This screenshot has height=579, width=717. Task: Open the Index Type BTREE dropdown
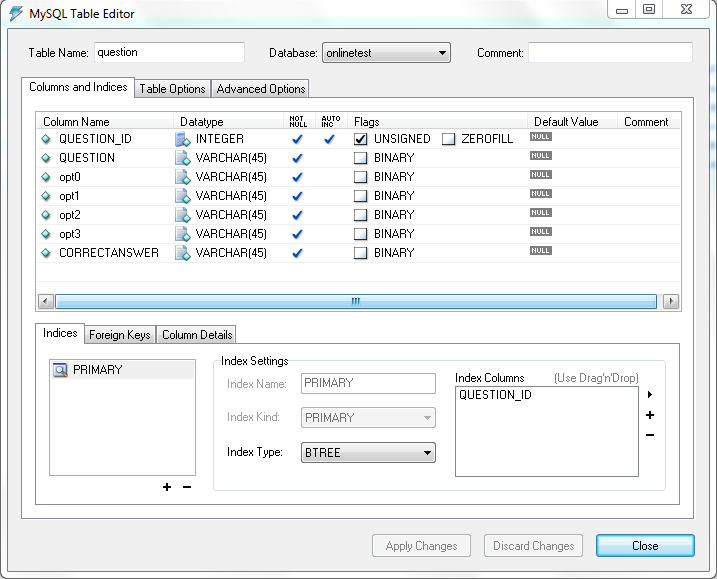[x=368, y=453]
